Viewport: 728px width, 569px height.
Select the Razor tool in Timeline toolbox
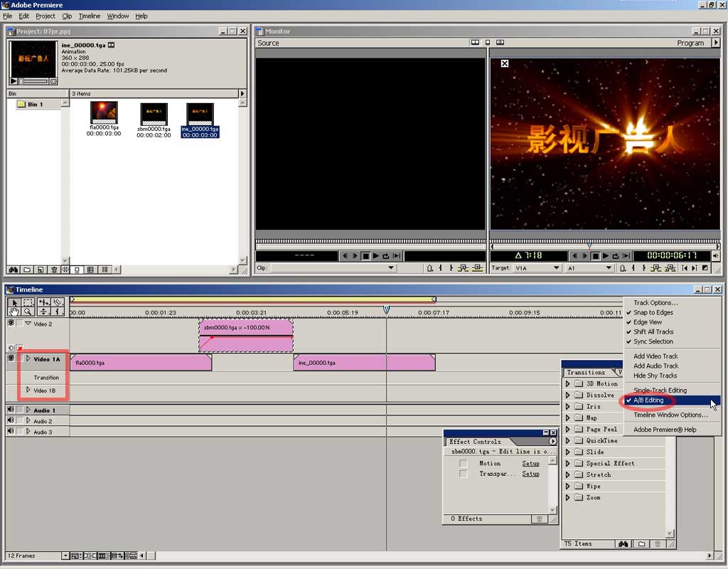tap(58, 302)
